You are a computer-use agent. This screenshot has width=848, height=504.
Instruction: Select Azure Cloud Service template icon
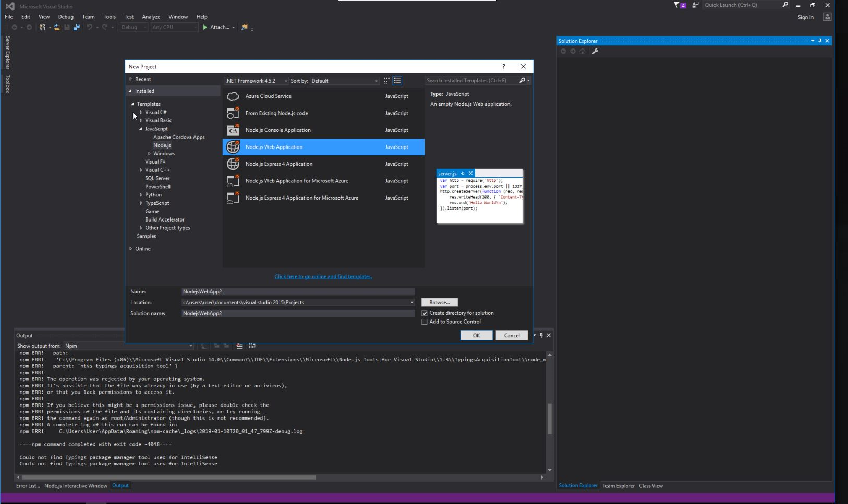coord(233,96)
